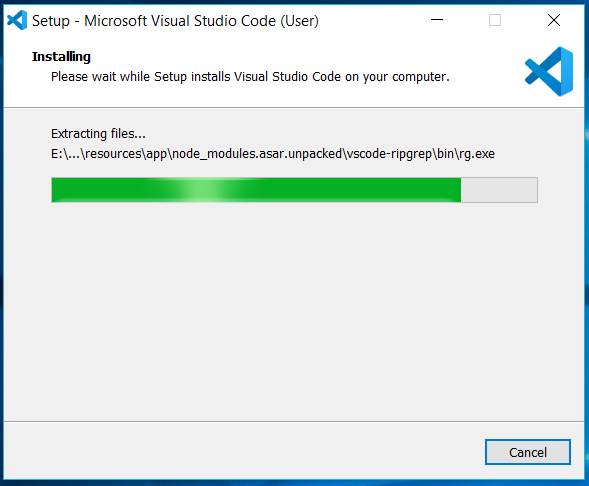Click the highlight glare on the progress bar
The image size is (589, 486).
[202, 190]
